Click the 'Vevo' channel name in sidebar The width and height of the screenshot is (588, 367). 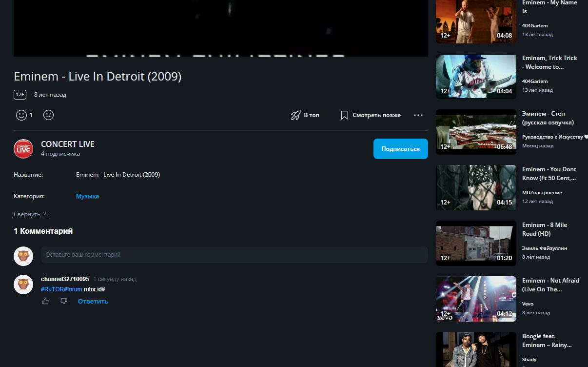[x=528, y=304]
